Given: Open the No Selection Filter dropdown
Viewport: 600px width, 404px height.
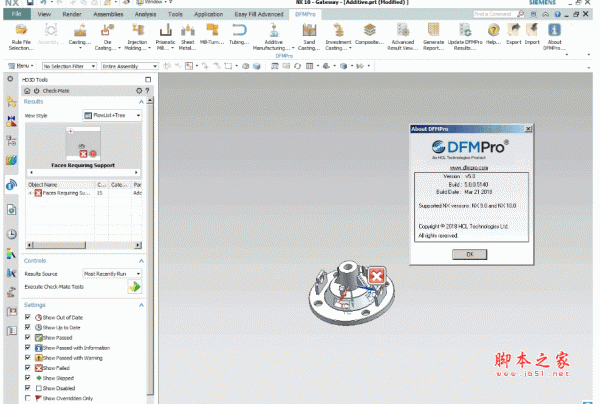Looking at the screenshot, I should coord(69,66).
